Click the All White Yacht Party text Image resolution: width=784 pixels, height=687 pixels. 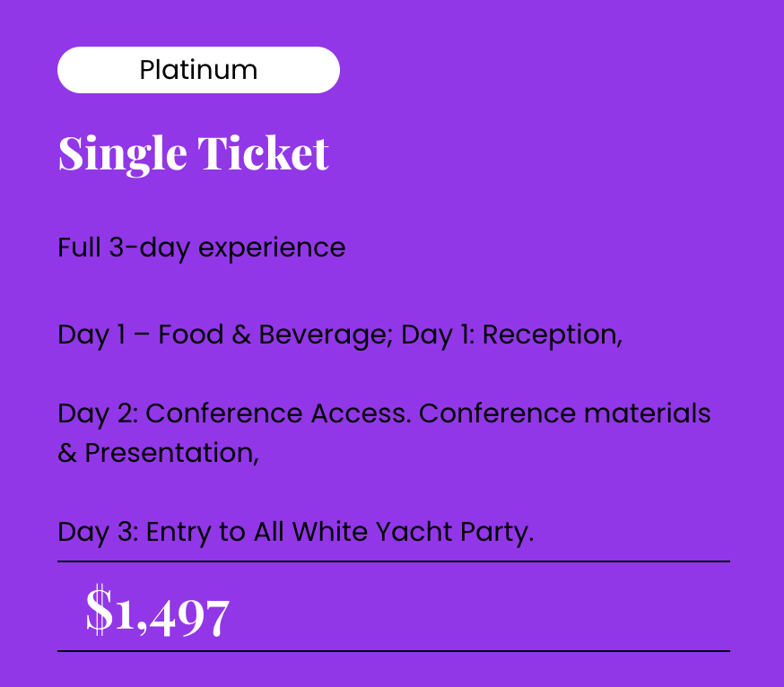point(394,532)
